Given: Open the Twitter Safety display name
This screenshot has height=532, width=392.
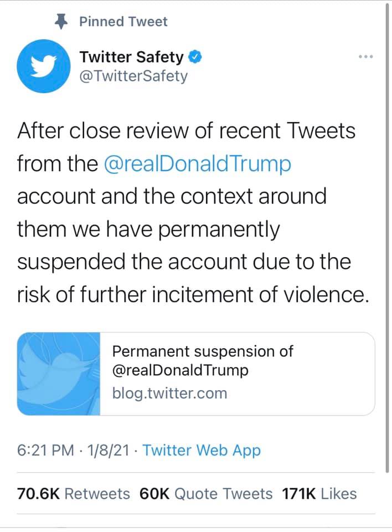Looking at the screenshot, I should pos(131,57).
